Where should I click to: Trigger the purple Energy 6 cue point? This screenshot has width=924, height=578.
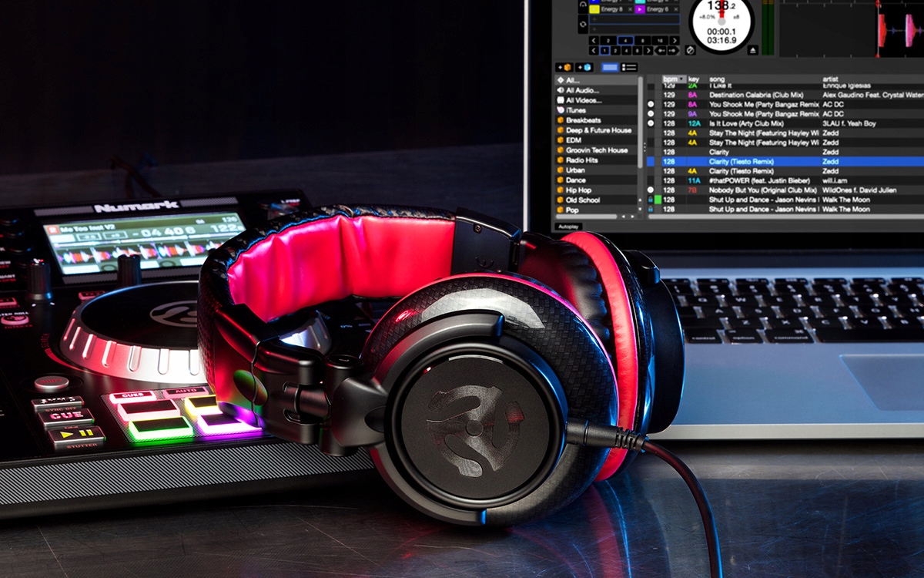pos(640,9)
